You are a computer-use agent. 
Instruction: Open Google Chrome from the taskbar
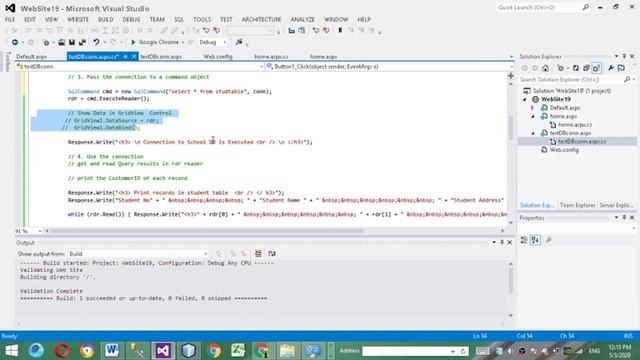[x=213, y=351]
